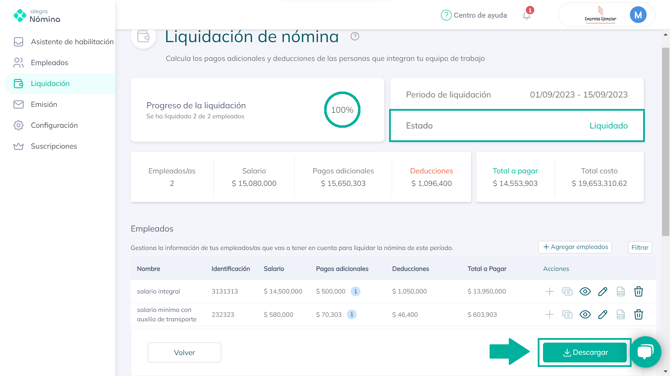The image size is (670, 376).
Task: Click plus icon in salario integral row
Action: click(550, 291)
